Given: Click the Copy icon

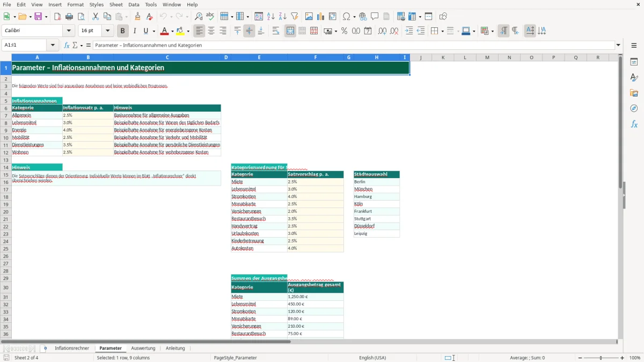Looking at the screenshot, I should [107, 17].
